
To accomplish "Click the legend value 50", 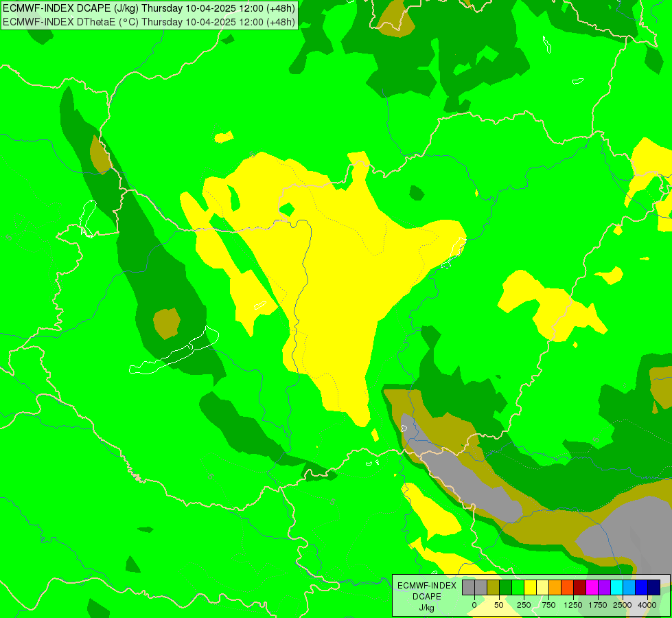I will (499, 605).
